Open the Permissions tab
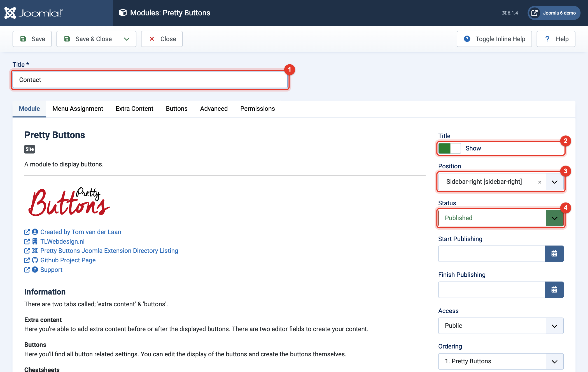Image resolution: width=588 pixels, height=372 pixels. (x=258, y=109)
